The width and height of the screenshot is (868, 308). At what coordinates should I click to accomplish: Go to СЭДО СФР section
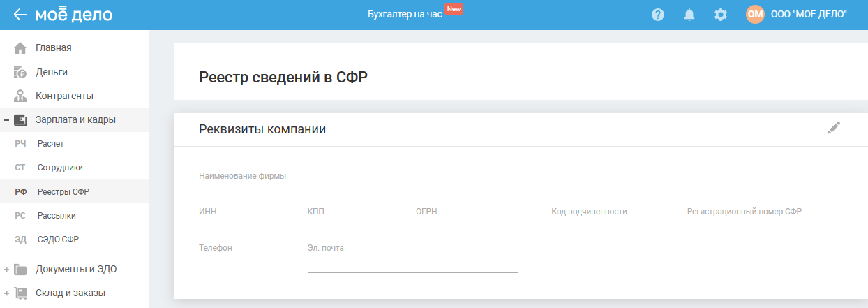[58, 240]
